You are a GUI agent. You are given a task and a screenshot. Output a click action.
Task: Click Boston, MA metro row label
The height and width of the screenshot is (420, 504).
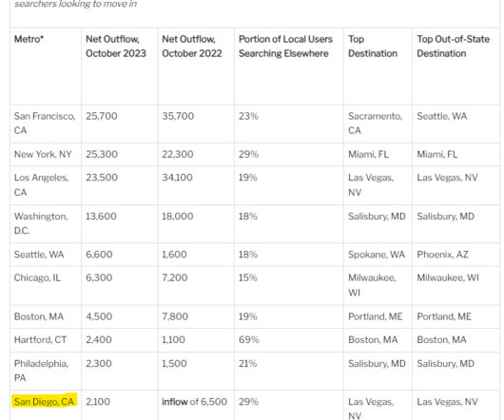click(x=39, y=316)
